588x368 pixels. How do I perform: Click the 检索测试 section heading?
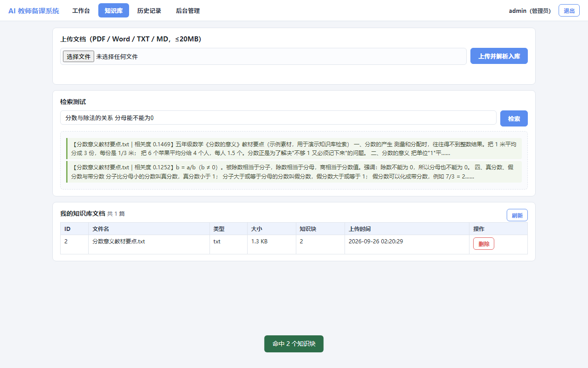pyautogui.click(x=73, y=102)
